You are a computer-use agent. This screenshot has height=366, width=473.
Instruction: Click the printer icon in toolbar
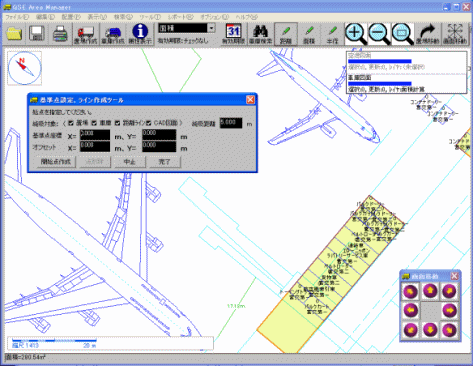click(60, 34)
